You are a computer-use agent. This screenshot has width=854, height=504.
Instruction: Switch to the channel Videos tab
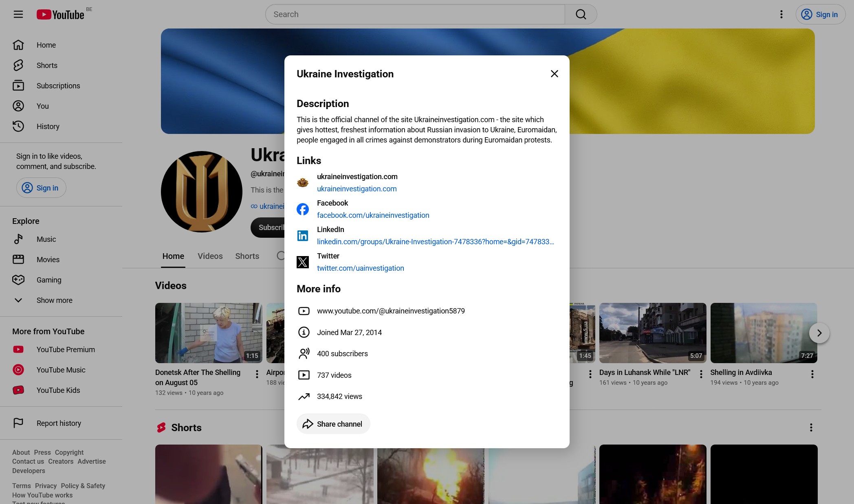[210, 256]
